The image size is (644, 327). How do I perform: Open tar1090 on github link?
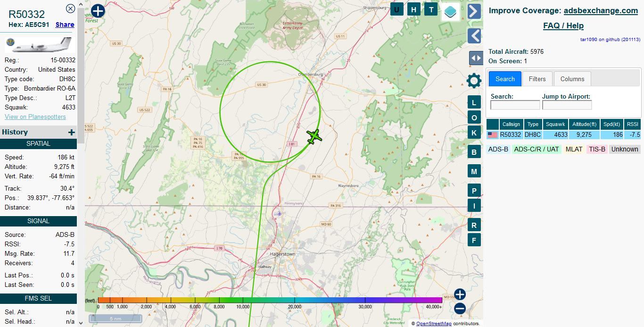pyautogui.click(x=610, y=40)
